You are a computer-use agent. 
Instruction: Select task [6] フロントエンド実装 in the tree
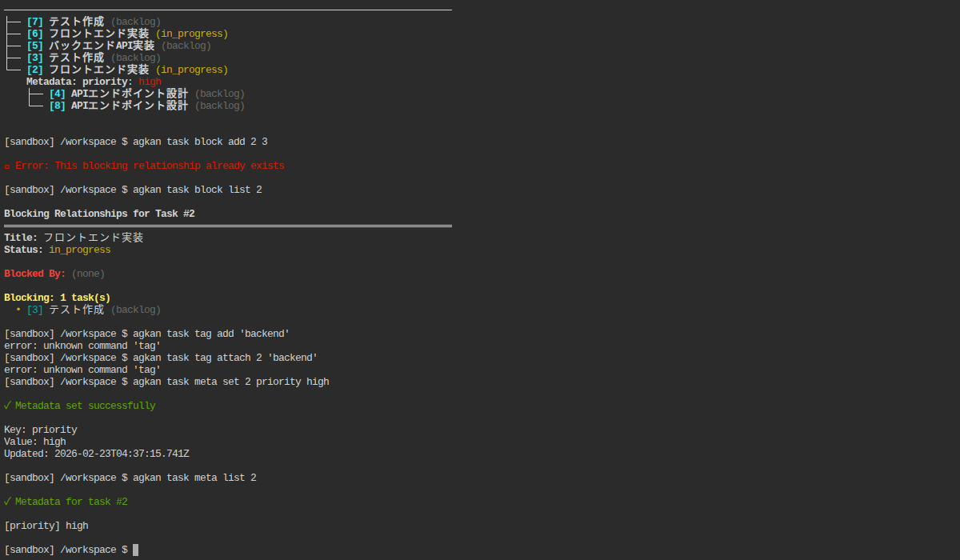[x=88, y=34]
